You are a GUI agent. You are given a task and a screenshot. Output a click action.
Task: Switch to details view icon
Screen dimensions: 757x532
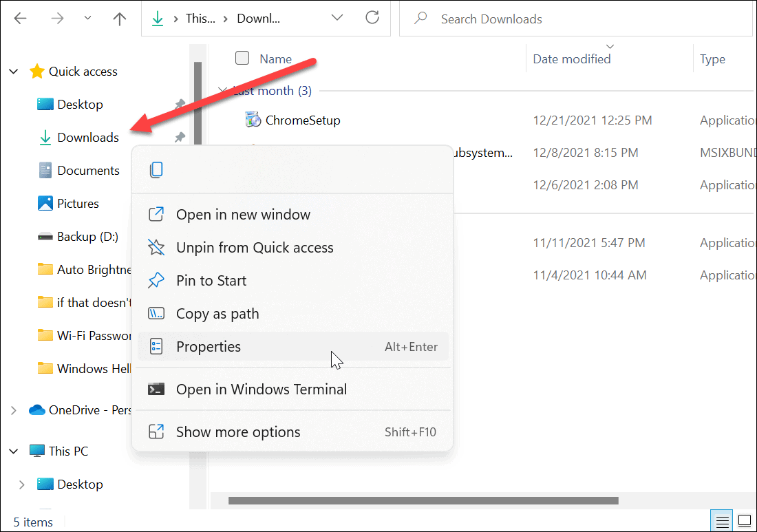pos(721,520)
